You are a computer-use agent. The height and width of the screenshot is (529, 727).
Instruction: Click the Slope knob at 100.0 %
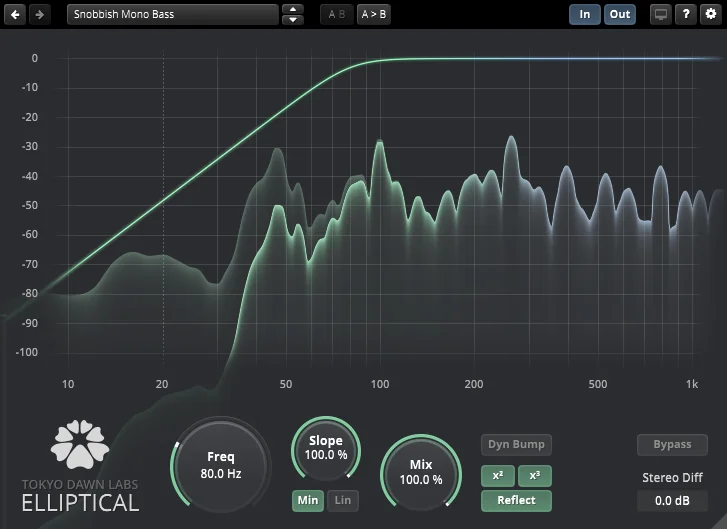[326, 448]
